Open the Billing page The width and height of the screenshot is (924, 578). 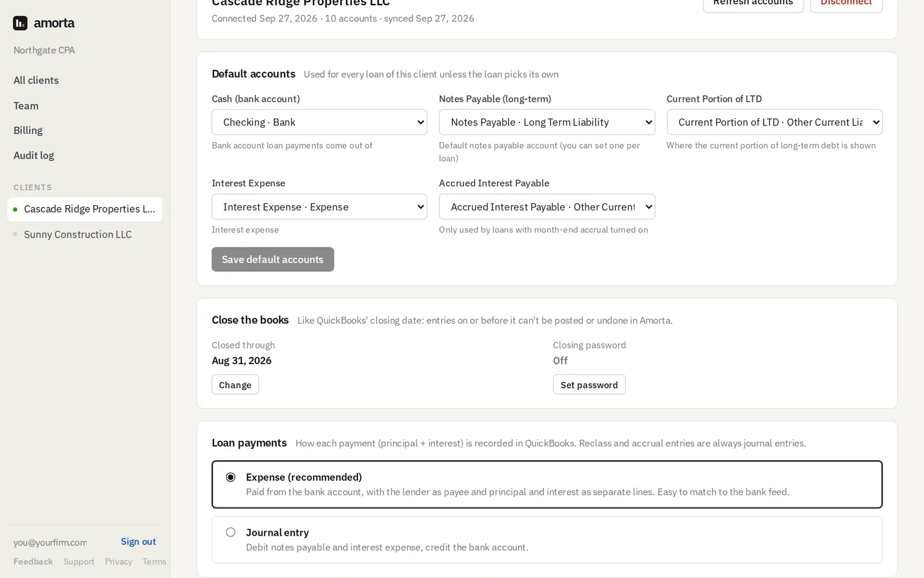pos(28,131)
